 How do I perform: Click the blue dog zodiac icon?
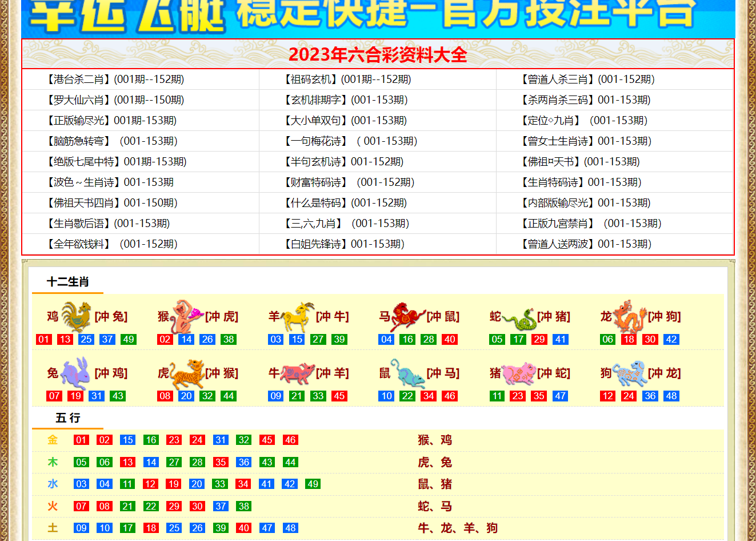coord(630,373)
